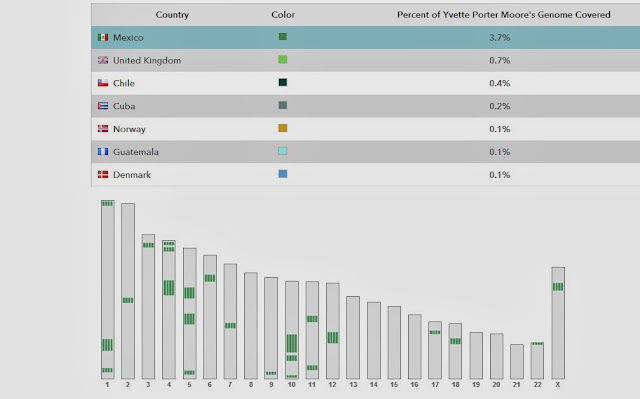Click the Mexico flag icon
The image size is (640, 399).
click(103, 38)
